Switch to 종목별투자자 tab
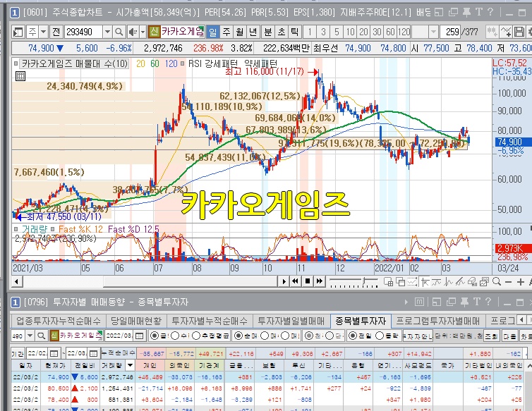The image size is (532, 411). (x=361, y=321)
